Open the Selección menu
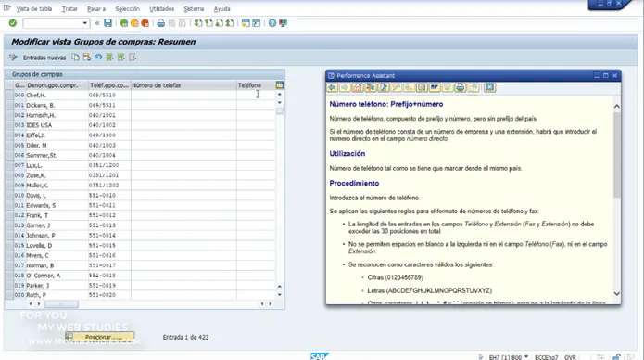 tap(127, 8)
